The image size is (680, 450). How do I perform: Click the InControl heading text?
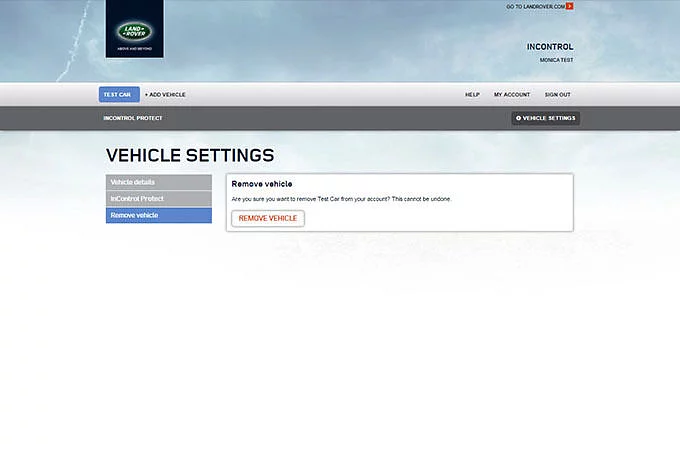(550, 46)
